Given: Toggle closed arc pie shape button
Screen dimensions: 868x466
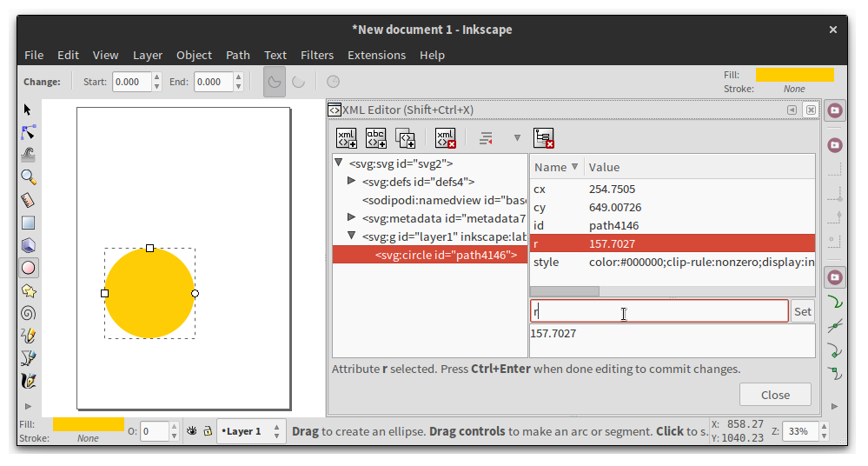Looking at the screenshot, I should click(x=274, y=82).
